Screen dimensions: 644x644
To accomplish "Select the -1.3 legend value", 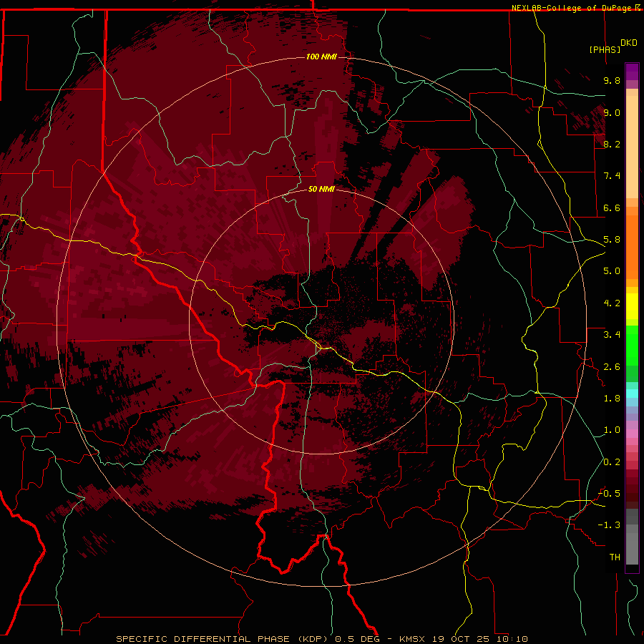I will click(609, 525).
